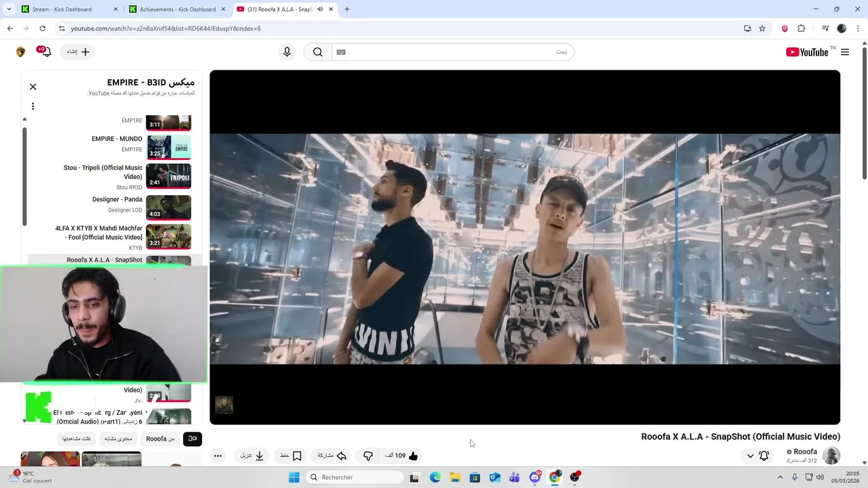Click the thumbs-down dislike icon

click(x=368, y=456)
